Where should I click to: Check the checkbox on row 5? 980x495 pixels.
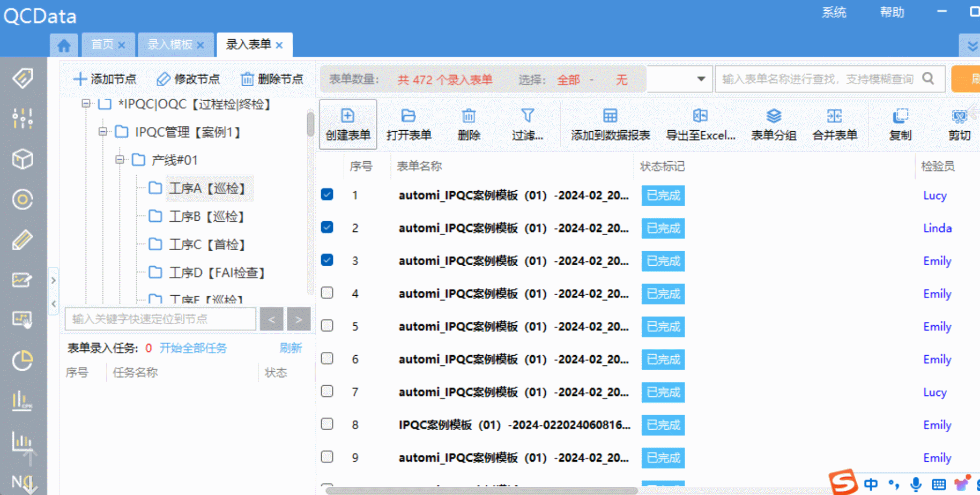point(326,326)
